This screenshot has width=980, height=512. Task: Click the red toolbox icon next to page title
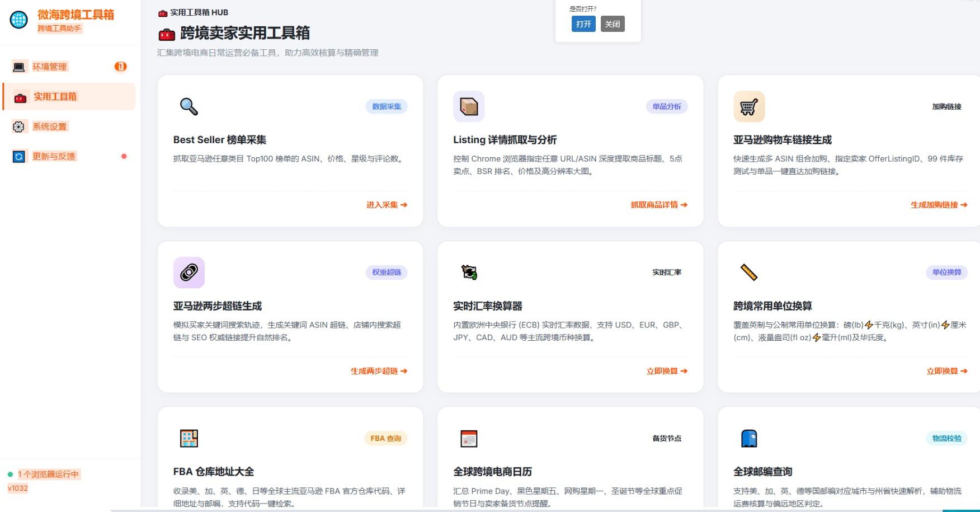[x=167, y=35]
